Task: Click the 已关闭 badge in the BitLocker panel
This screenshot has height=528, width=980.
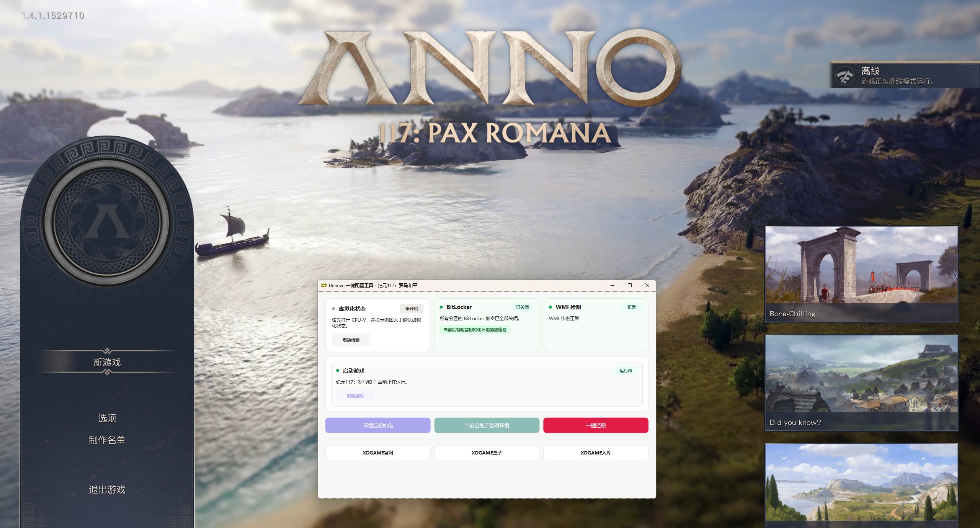Action: coord(523,307)
